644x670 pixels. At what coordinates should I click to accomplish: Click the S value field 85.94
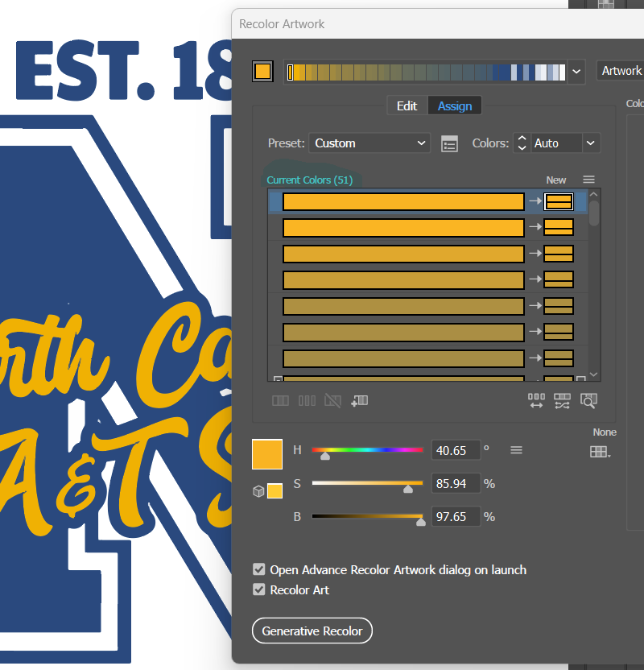click(456, 483)
